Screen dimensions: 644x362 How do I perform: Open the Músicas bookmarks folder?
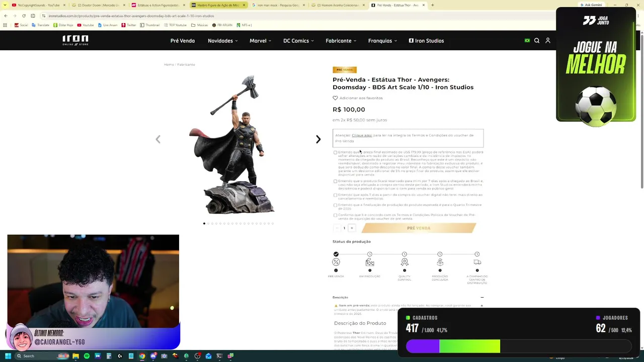pyautogui.click(x=200, y=25)
